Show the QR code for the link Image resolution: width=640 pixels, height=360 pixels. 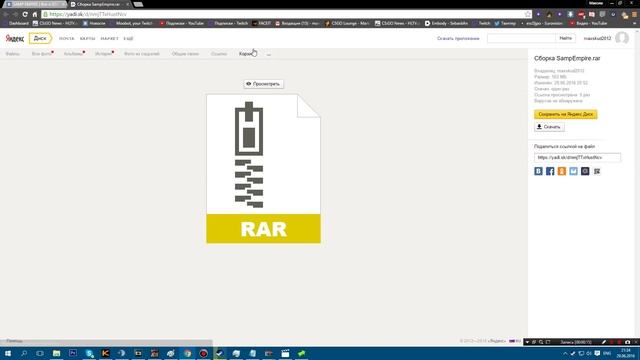pyautogui.click(x=597, y=171)
